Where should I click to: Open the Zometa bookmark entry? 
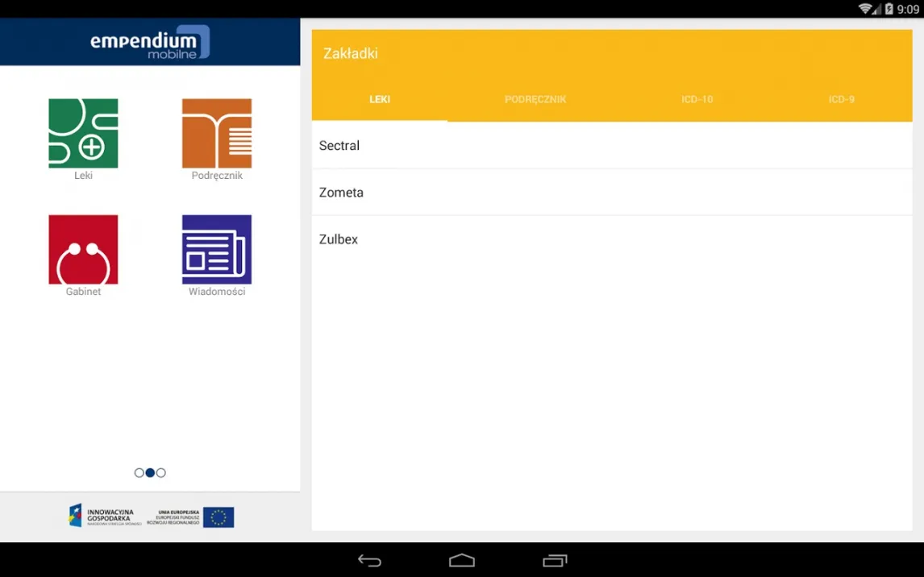(x=611, y=193)
